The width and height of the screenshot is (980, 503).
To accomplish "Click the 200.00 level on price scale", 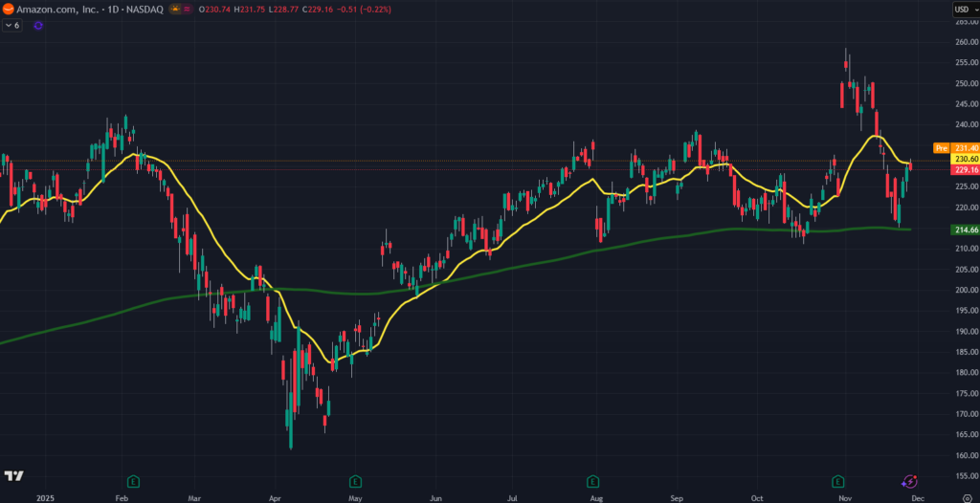I will pyautogui.click(x=965, y=290).
